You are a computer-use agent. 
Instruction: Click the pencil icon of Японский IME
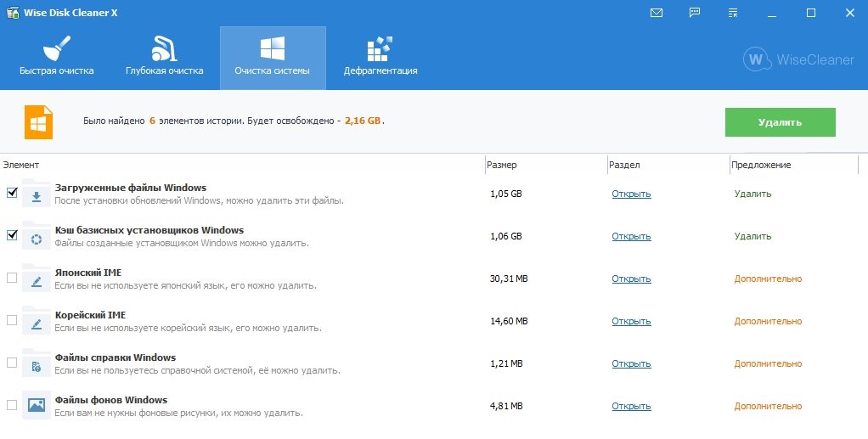pyautogui.click(x=36, y=279)
